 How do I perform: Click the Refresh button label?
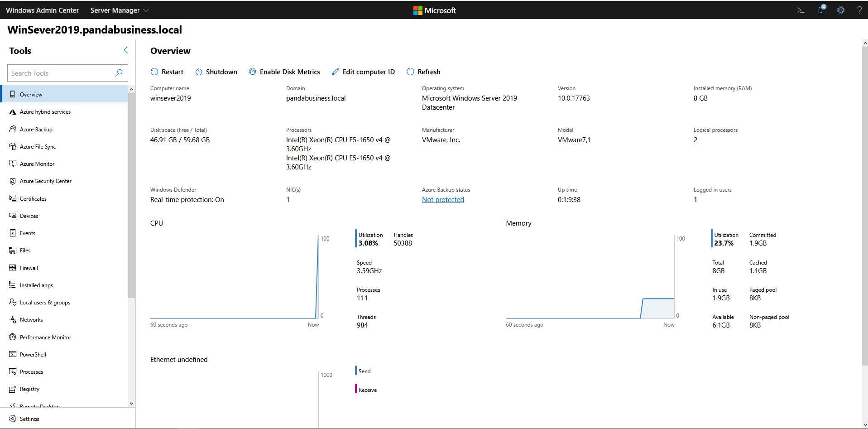click(429, 72)
